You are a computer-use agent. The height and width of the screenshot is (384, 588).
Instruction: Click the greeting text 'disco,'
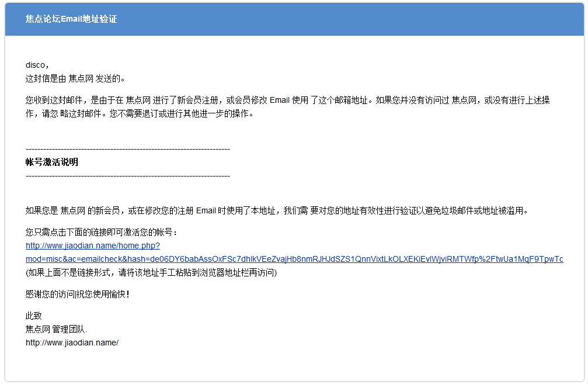coord(37,64)
